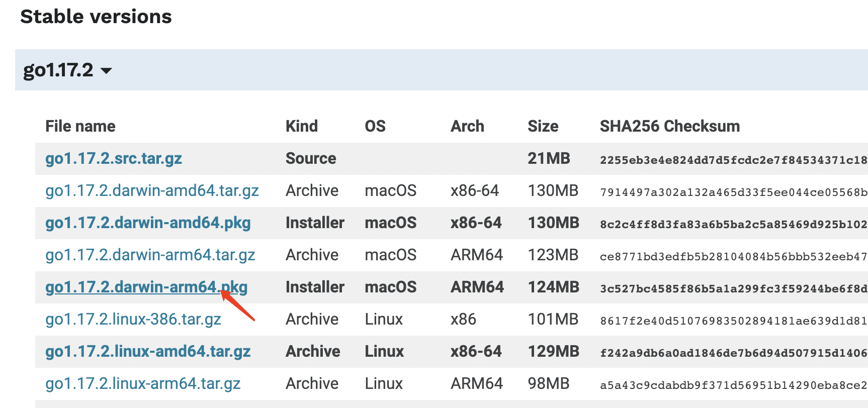This screenshot has width=868, height=408.
Task: Click the 124MB size of arm64 pkg
Action: (x=553, y=287)
